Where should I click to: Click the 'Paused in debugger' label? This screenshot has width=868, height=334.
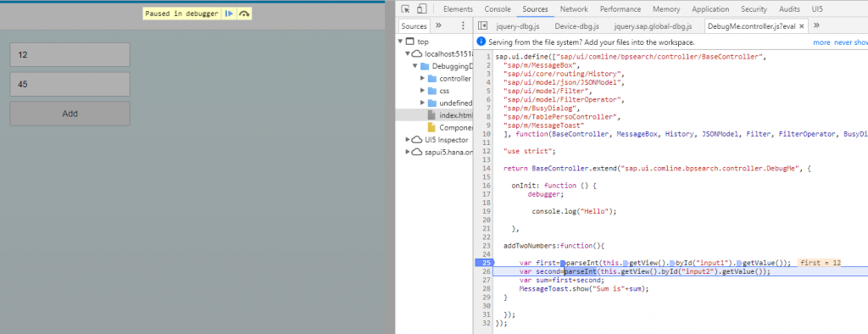(x=181, y=14)
